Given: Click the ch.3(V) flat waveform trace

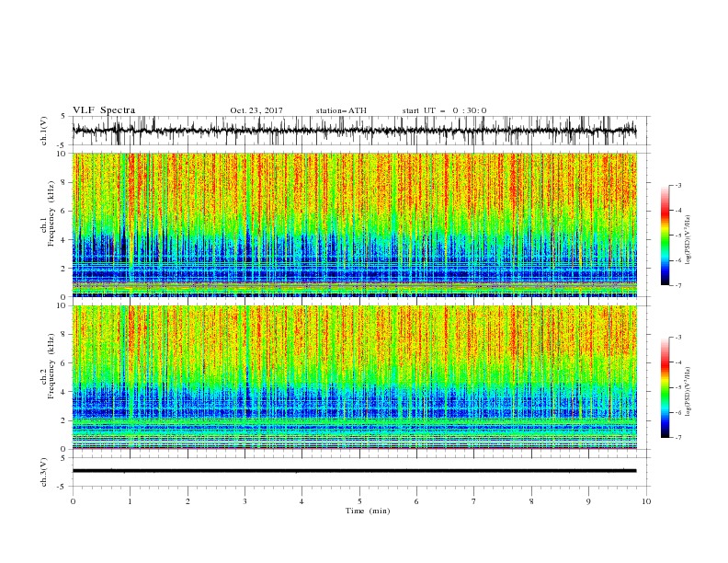Looking at the screenshot, I should [x=354, y=471].
